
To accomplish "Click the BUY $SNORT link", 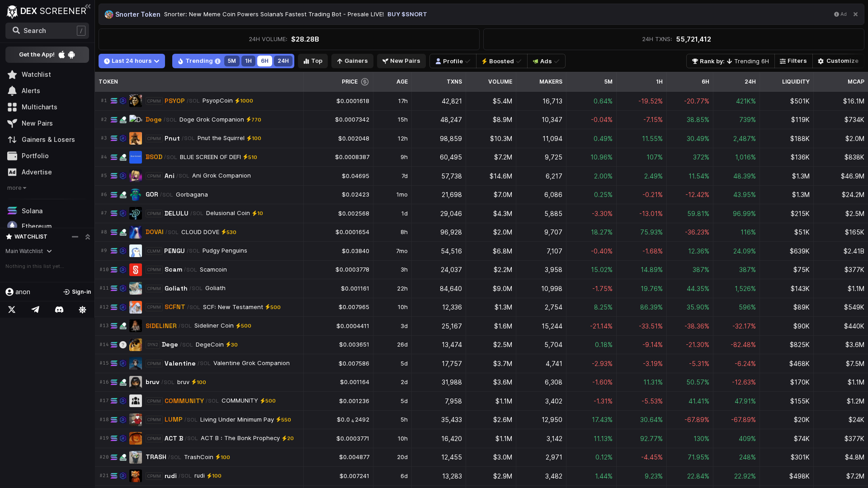I will (x=406, y=14).
